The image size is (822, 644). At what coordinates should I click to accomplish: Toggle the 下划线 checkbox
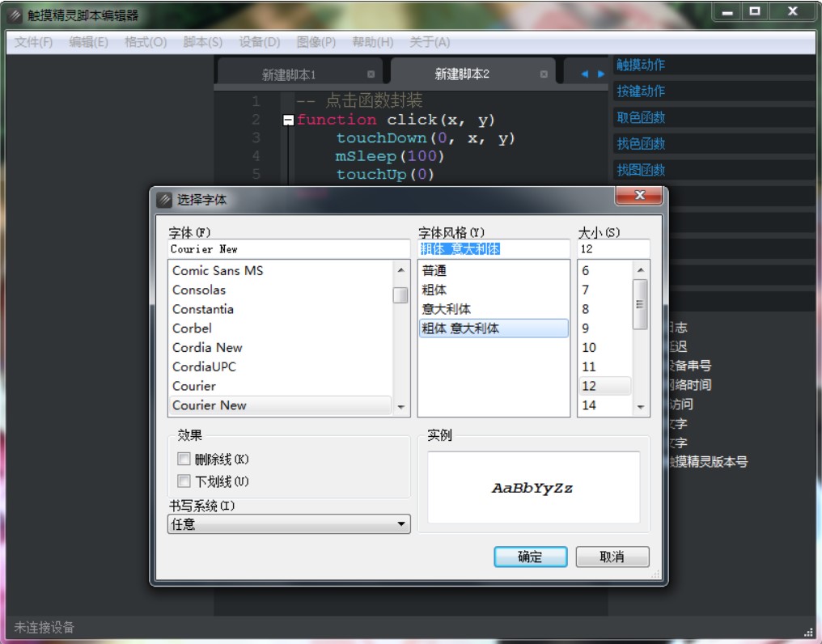point(184,481)
